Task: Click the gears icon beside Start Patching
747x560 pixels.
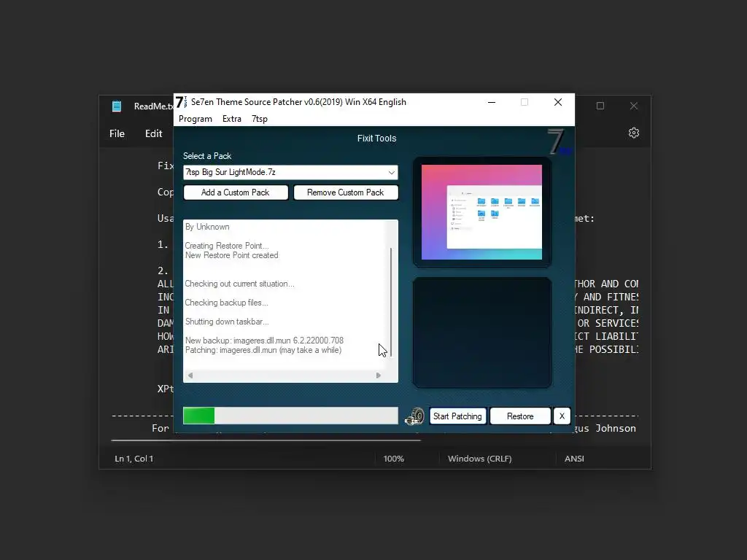Action: click(414, 416)
